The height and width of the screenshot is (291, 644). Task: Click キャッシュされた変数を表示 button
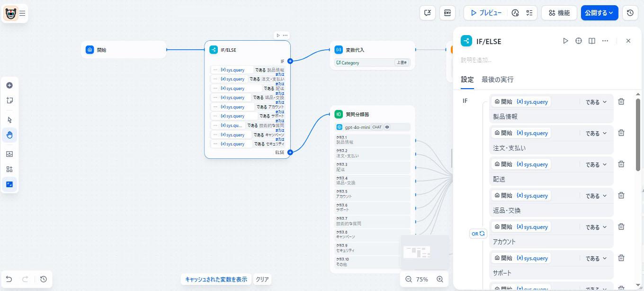pyautogui.click(x=216, y=279)
